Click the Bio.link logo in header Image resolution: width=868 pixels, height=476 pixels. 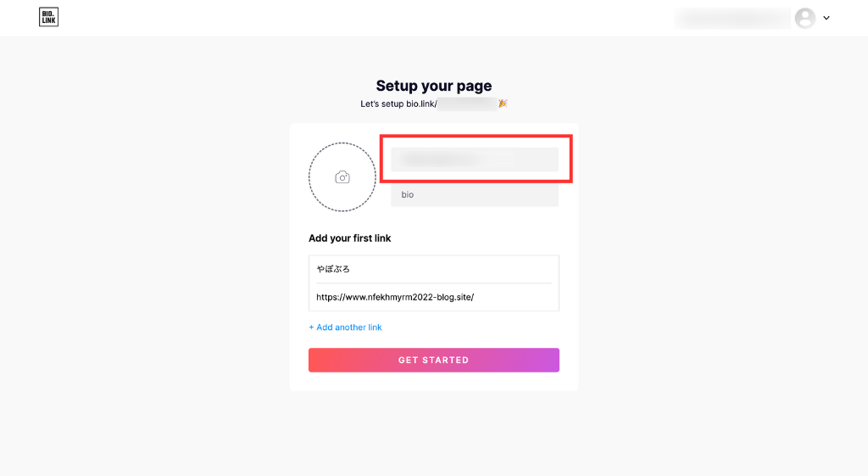click(48, 17)
